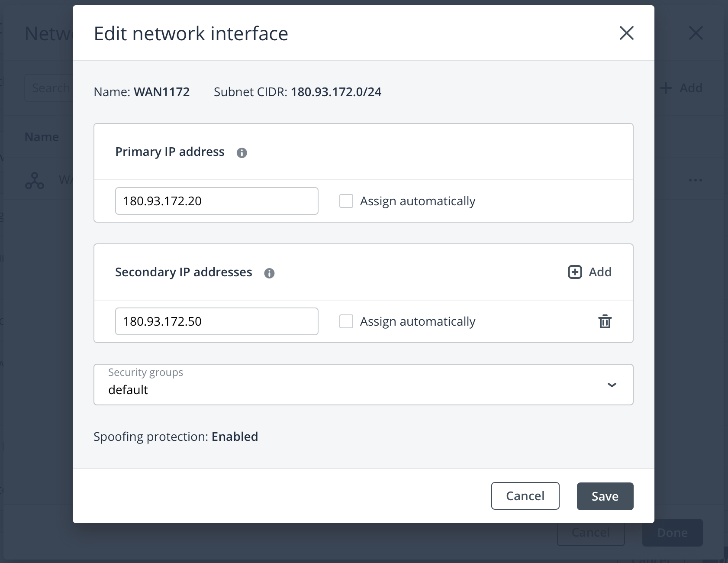Image resolution: width=728 pixels, height=563 pixels.
Task: Close the Edit network interface dialog
Action: 626,33
